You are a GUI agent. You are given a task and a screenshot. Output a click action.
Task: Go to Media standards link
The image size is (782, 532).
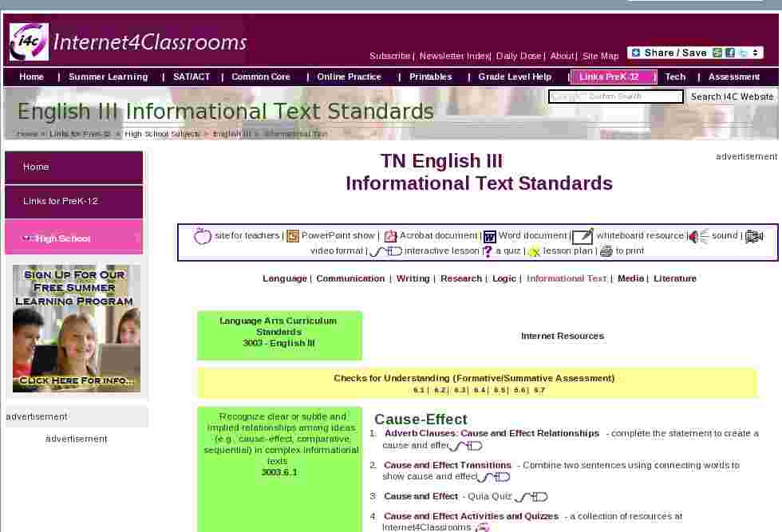[631, 278]
